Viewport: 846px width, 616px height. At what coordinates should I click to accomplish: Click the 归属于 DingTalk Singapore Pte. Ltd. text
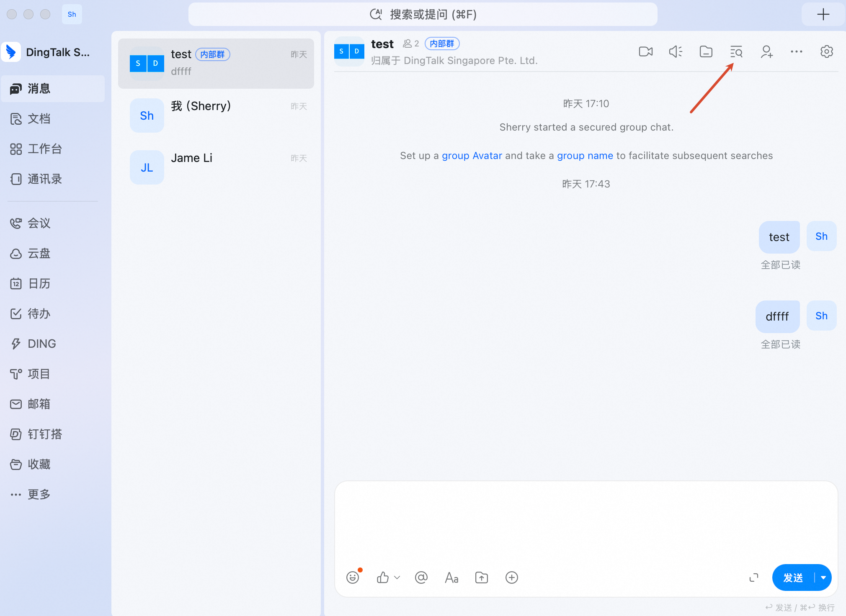click(x=454, y=61)
